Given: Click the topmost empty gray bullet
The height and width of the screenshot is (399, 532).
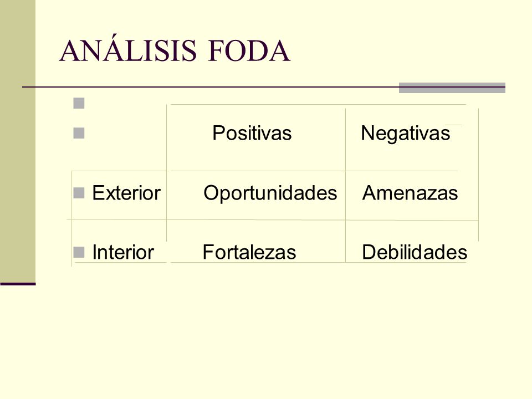Looking at the screenshot, I should [x=79, y=103].
